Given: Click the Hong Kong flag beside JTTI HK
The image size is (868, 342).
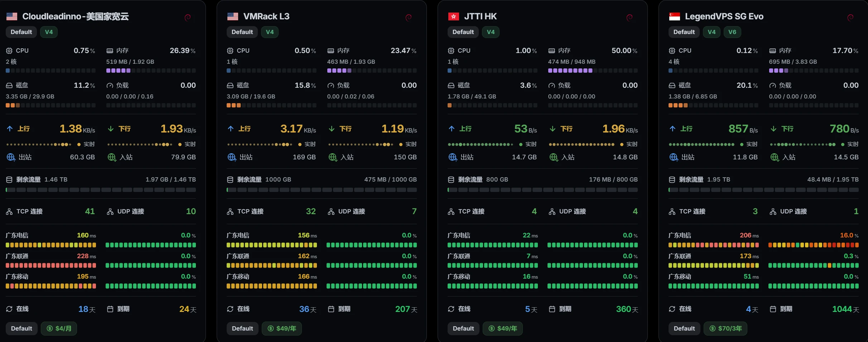Looking at the screenshot, I should click(x=454, y=16).
